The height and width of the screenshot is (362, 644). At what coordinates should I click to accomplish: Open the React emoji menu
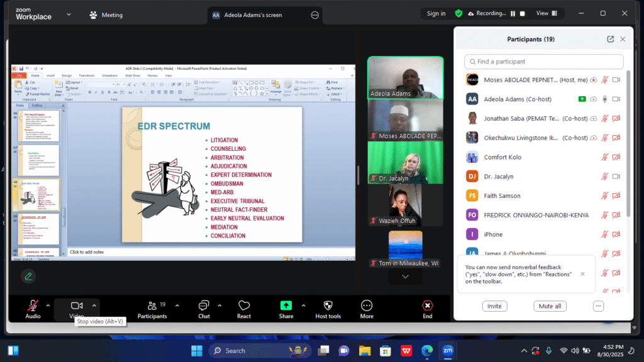click(x=244, y=306)
